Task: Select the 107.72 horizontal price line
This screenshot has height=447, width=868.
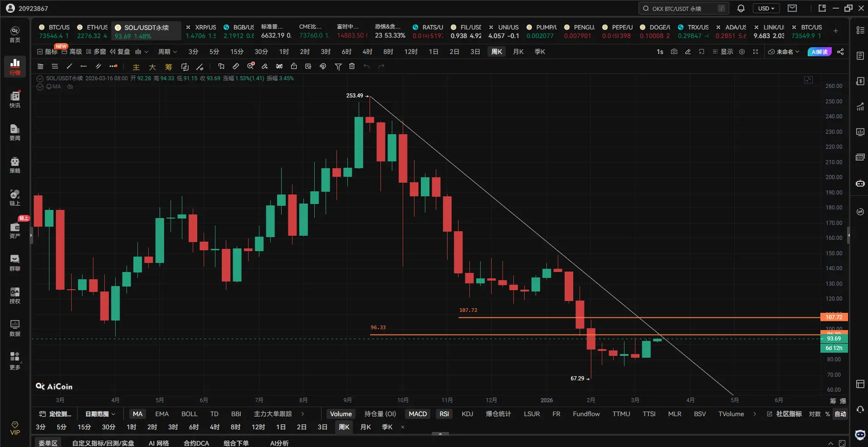Action: [639, 317]
